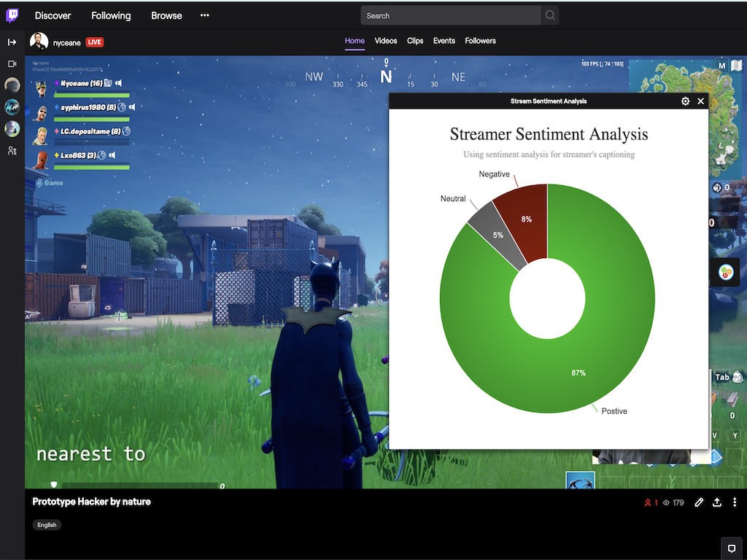This screenshot has height=560, width=747.
Task: Expand the left sidebar with arrow icon
Action: [x=12, y=42]
